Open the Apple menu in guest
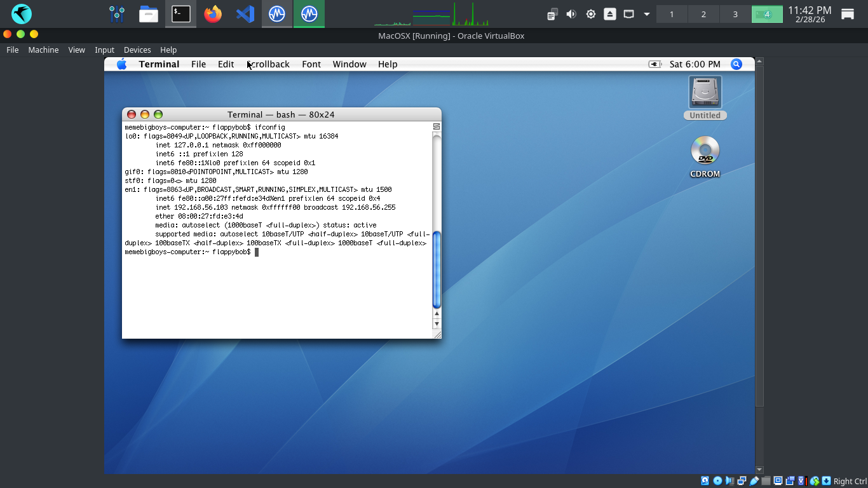The image size is (868, 488). (121, 64)
